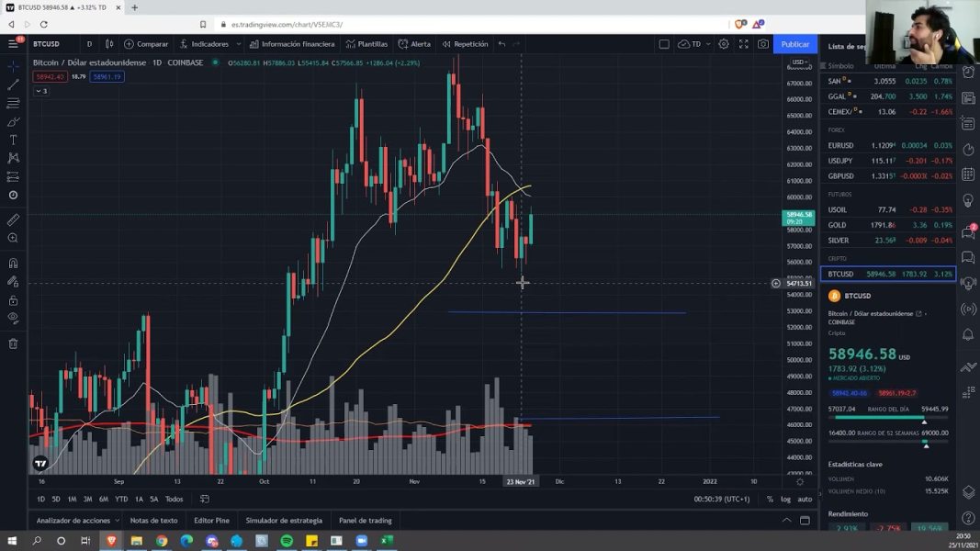Open Excel from the Windows taskbar
The height and width of the screenshot is (551, 980).
pos(387,540)
